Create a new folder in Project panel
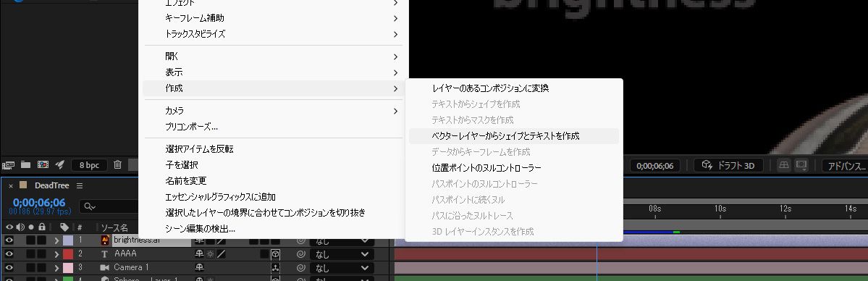Screen dimensions: 868x281 pos(25,164)
